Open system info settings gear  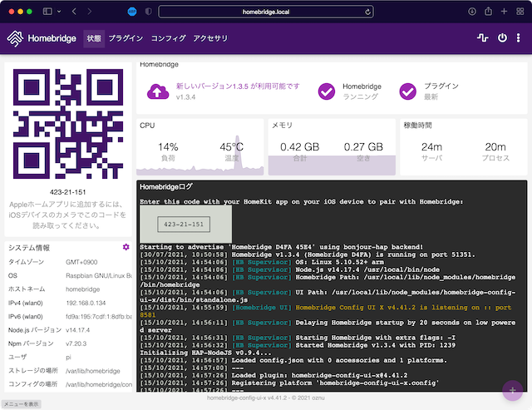point(126,247)
